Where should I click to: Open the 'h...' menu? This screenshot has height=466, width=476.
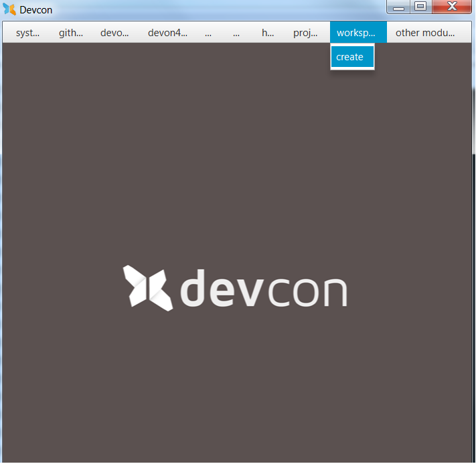pos(267,33)
